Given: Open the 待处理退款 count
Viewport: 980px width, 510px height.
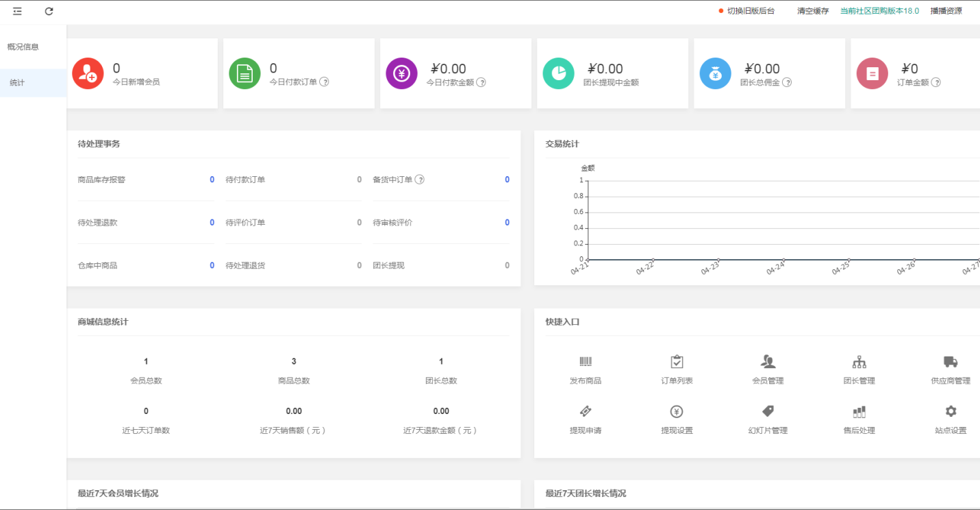Looking at the screenshot, I should coord(212,223).
